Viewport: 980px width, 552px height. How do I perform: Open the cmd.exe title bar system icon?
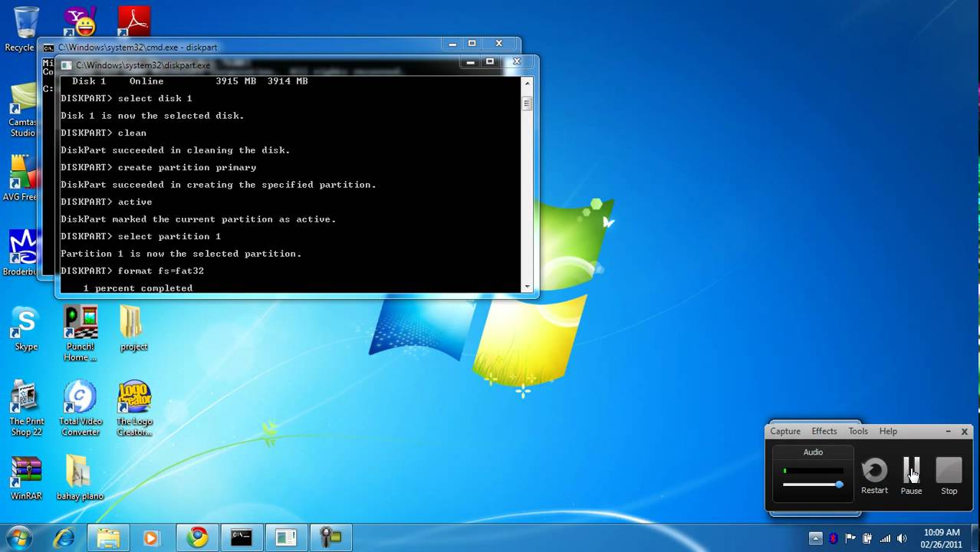pos(48,48)
